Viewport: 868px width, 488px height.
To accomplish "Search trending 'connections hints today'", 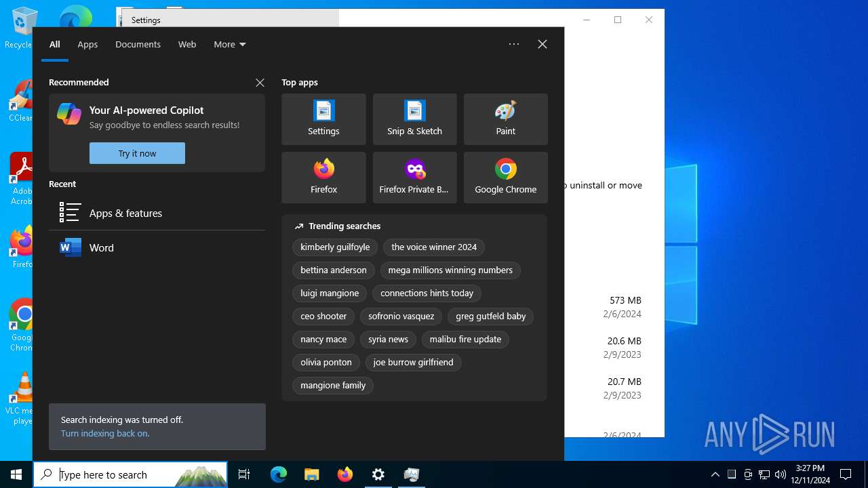I will (427, 293).
